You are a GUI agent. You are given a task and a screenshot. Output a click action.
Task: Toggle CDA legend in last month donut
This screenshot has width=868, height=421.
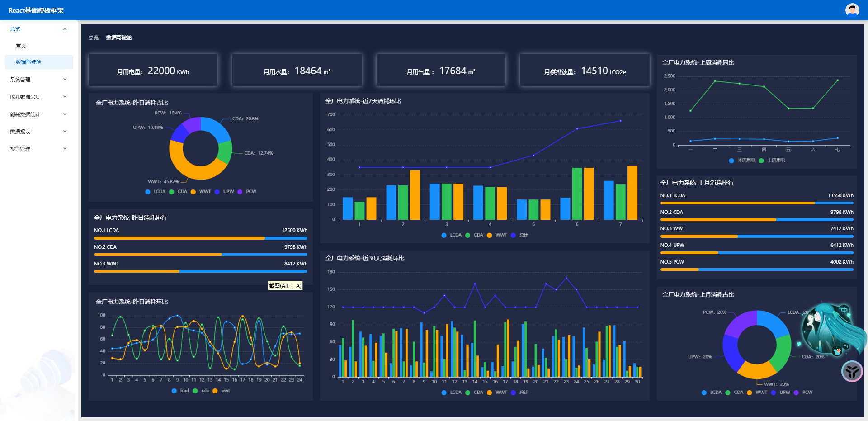(x=734, y=393)
